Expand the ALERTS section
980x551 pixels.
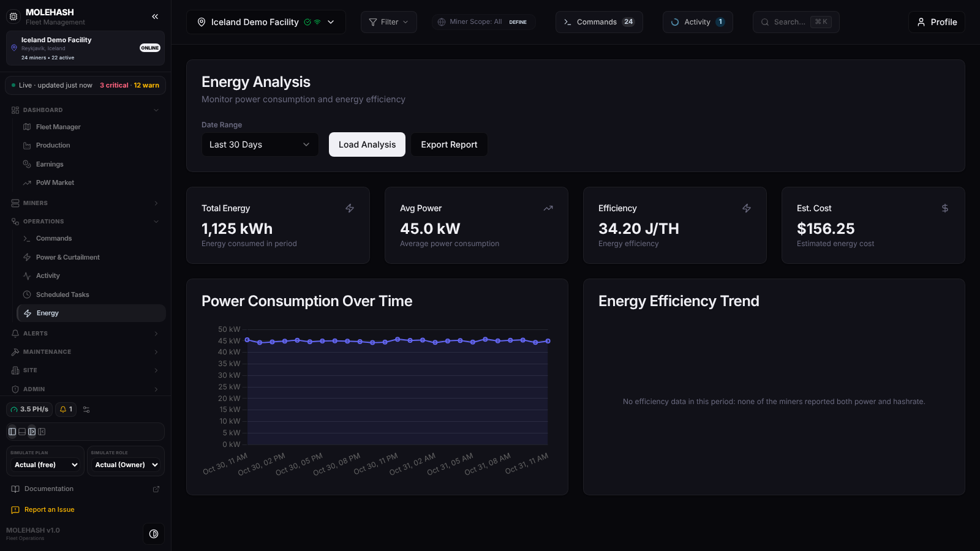pos(86,333)
